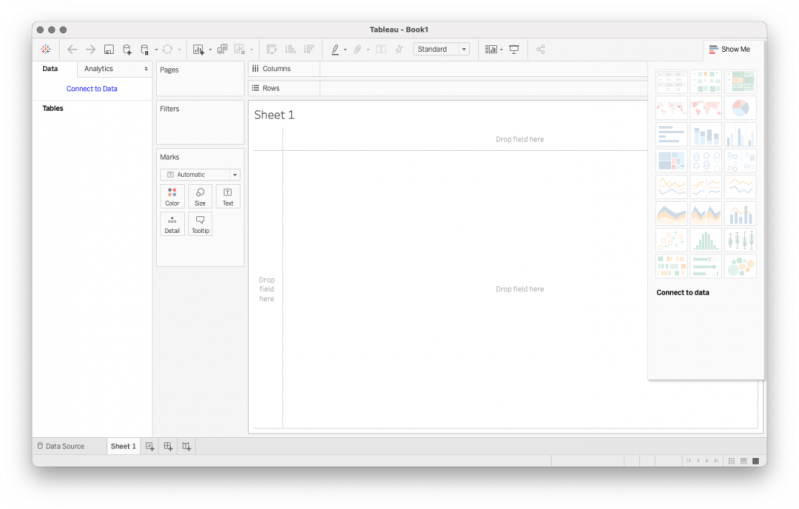Click the Duplicate sheet toolbar icon
799x509 pixels.
tap(222, 49)
